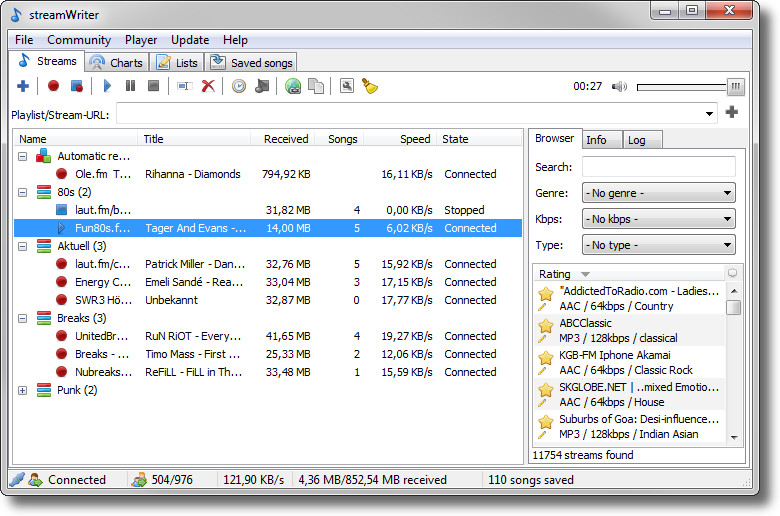Image resolution: width=780 pixels, height=516 pixels.
Task: Play the selected stream
Action: click(107, 86)
